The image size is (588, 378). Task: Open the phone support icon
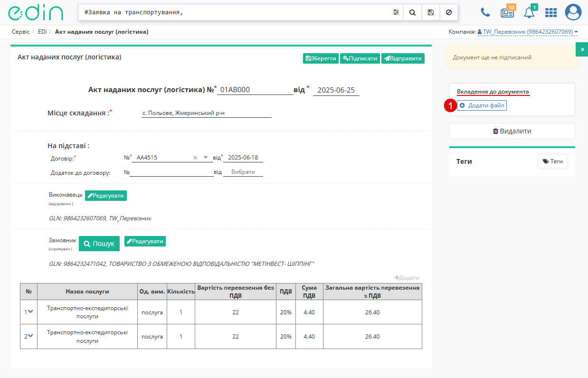[485, 12]
